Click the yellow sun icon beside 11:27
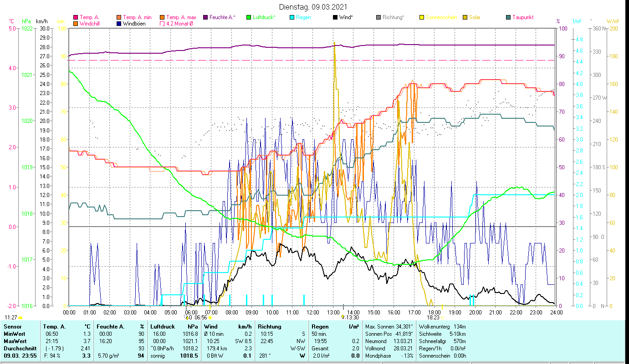This screenshot has height=364, width=629. pyautogui.click(x=20, y=318)
